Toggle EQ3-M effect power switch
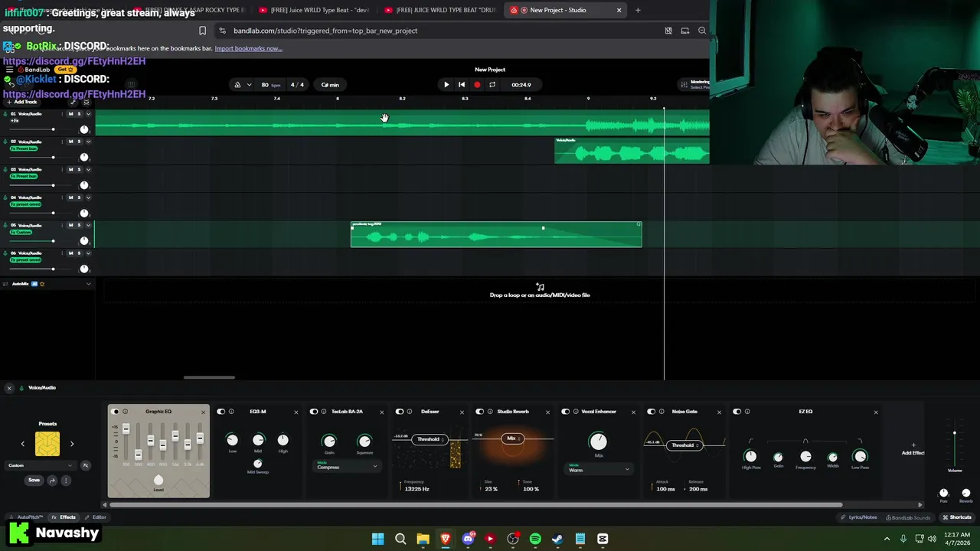The height and width of the screenshot is (551, 980). (221, 412)
